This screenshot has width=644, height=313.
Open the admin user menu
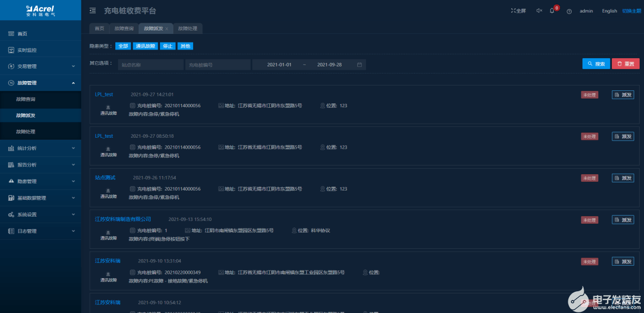tap(586, 11)
